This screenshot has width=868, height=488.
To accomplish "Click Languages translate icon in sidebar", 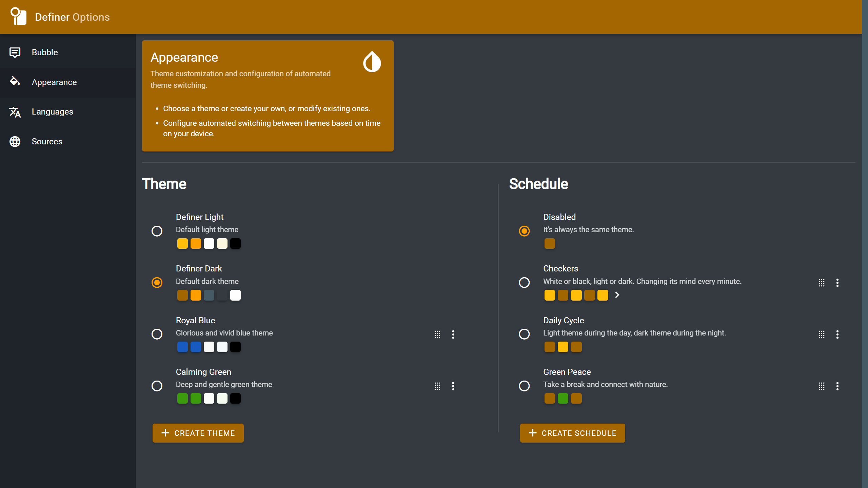I will click(x=15, y=112).
